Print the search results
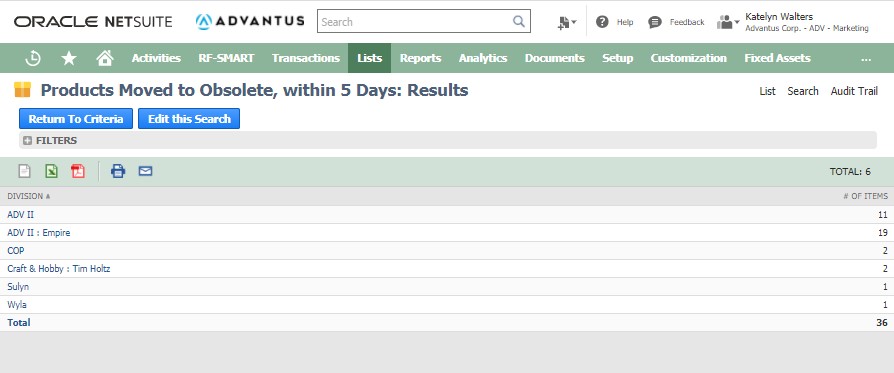 (x=118, y=171)
